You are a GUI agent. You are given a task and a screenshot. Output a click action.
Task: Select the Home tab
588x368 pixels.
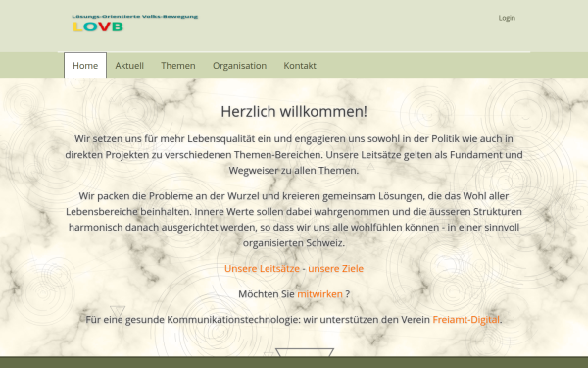(x=85, y=66)
